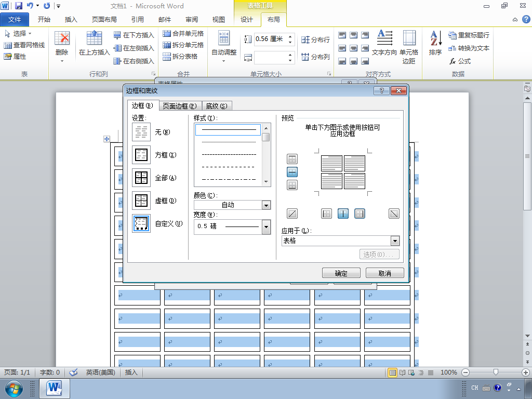This screenshot has height=399, width=532.
Task: Click Align Top Left icon in alignment group
Action: 342,35
